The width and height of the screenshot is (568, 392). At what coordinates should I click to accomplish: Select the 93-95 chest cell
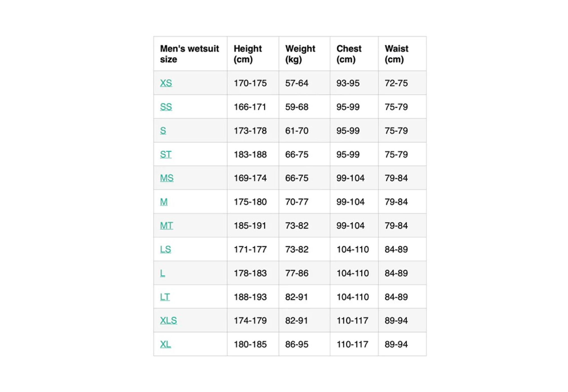click(348, 83)
